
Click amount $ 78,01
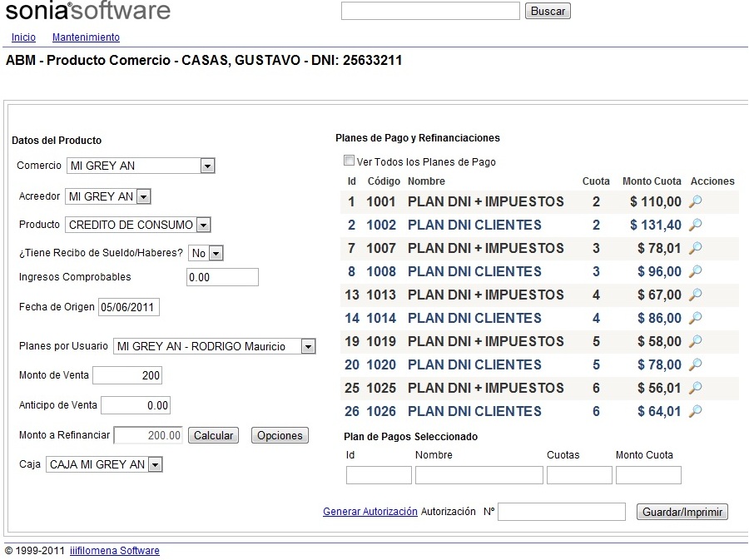point(659,248)
